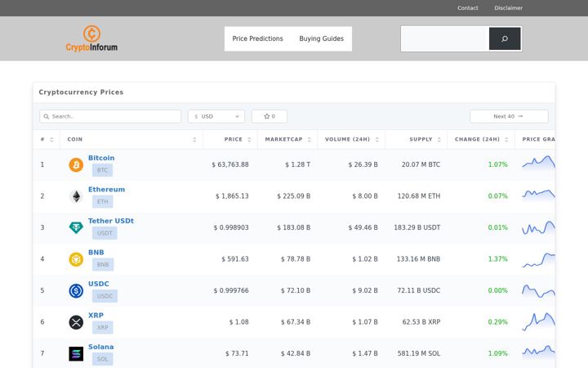The height and width of the screenshot is (368, 588).
Task: Click the ETH ticker badge
Action: click(102, 202)
